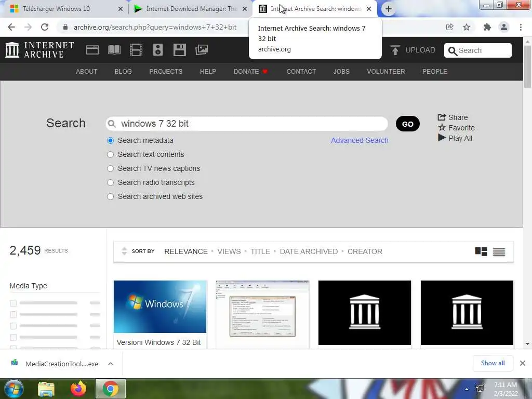The image size is (532, 399).
Task: Open the Images icon in header
Action: click(x=202, y=50)
